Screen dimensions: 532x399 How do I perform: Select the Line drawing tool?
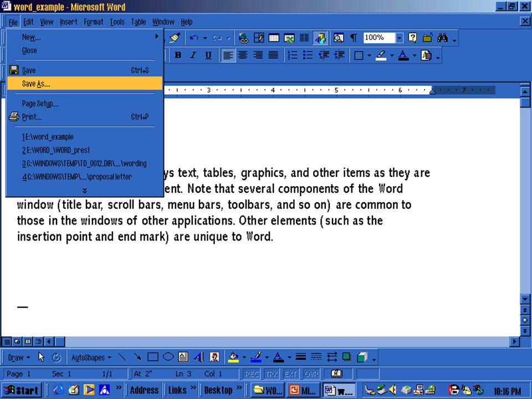pyautogui.click(x=122, y=357)
